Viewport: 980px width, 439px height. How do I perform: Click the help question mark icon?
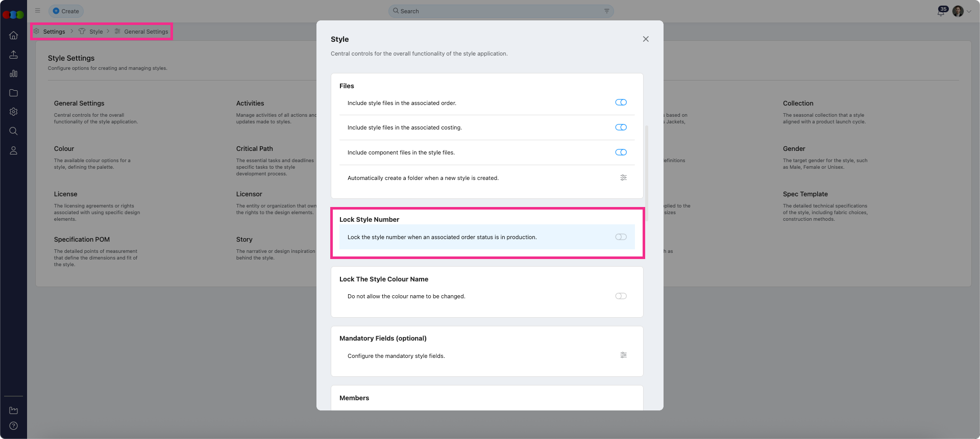click(14, 426)
